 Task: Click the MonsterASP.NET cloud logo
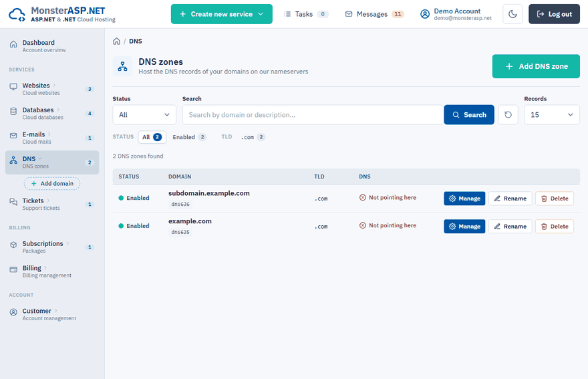[x=17, y=15]
